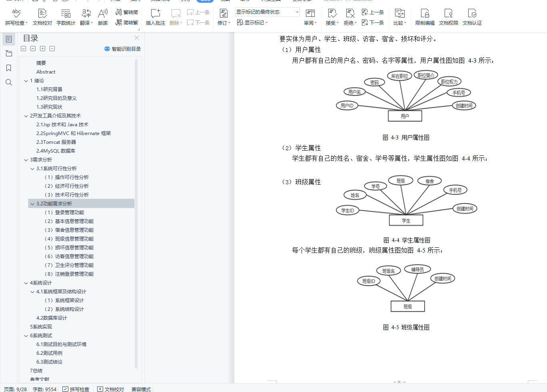Select （2）经济可行性分析 in outline
Image resolution: width=547 pixels, height=392 pixels.
click(66, 186)
